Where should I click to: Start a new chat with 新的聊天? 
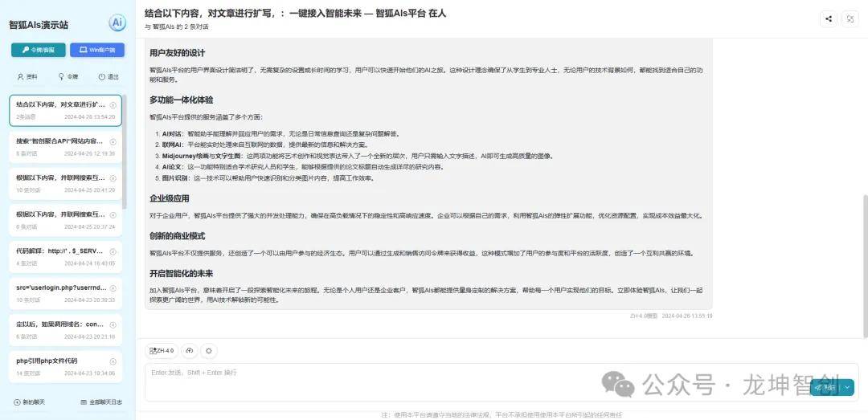point(28,402)
